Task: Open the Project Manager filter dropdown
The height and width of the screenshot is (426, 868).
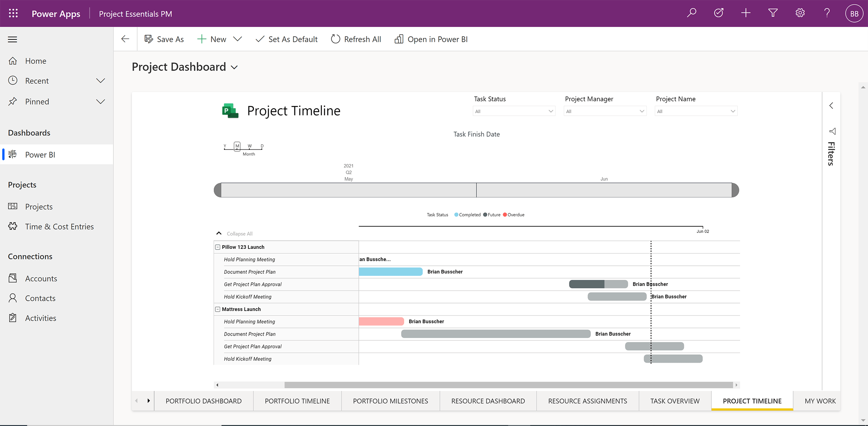Action: (x=605, y=111)
